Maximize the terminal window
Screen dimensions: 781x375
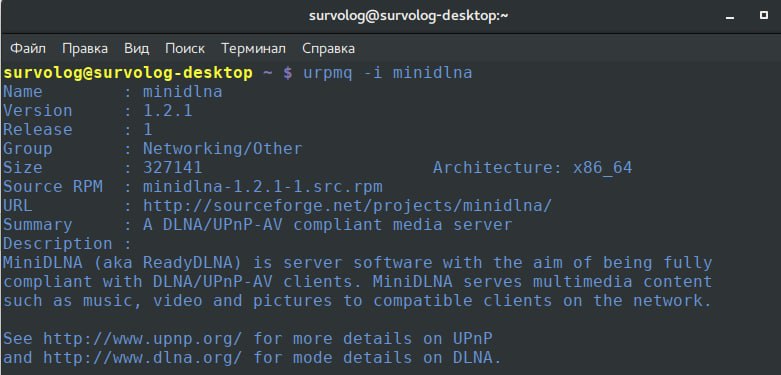[764, 15]
